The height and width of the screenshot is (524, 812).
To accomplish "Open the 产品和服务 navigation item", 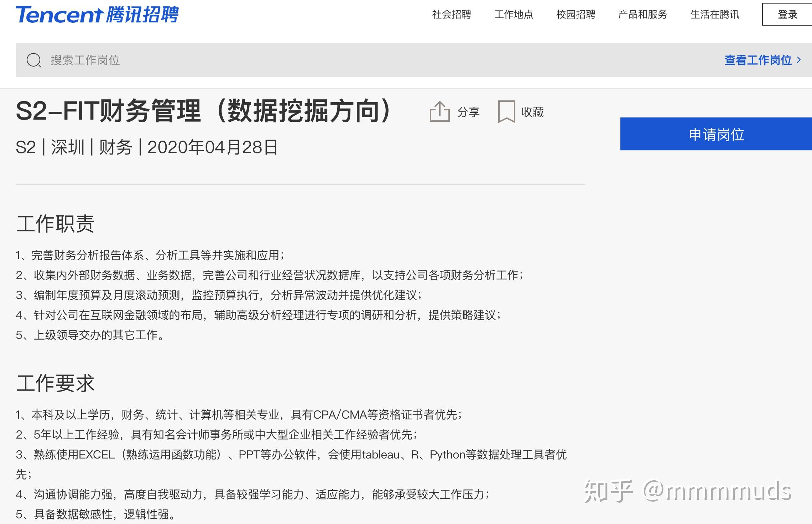I will 642,15.
